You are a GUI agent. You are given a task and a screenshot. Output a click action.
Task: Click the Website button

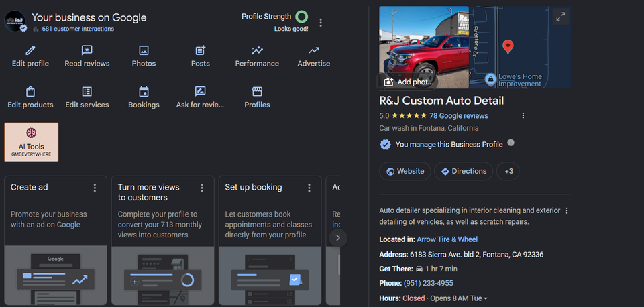(x=405, y=171)
